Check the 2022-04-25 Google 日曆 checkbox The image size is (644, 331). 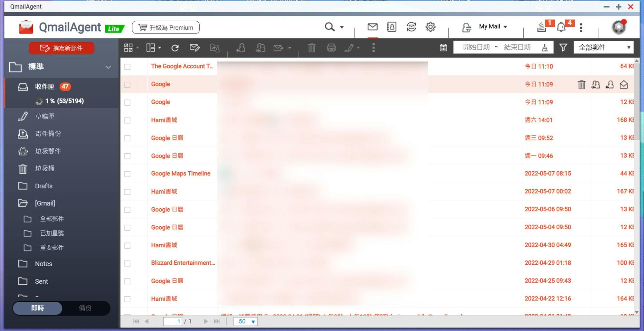click(x=128, y=281)
